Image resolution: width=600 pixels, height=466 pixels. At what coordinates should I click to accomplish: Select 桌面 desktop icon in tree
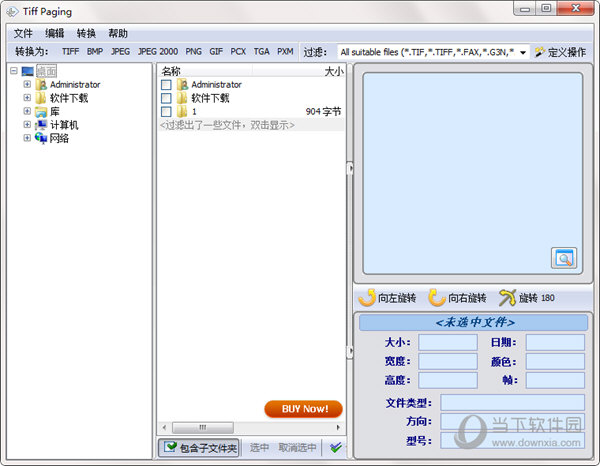pyautogui.click(x=28, y=71)
